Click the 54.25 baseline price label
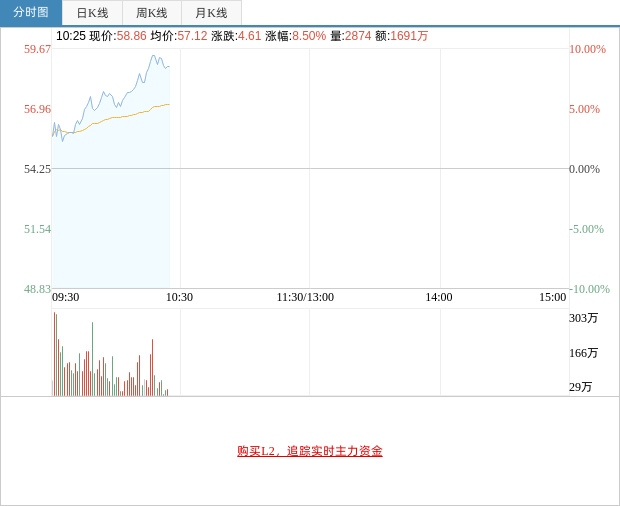The image size is (620, 506). click(37, 169)
